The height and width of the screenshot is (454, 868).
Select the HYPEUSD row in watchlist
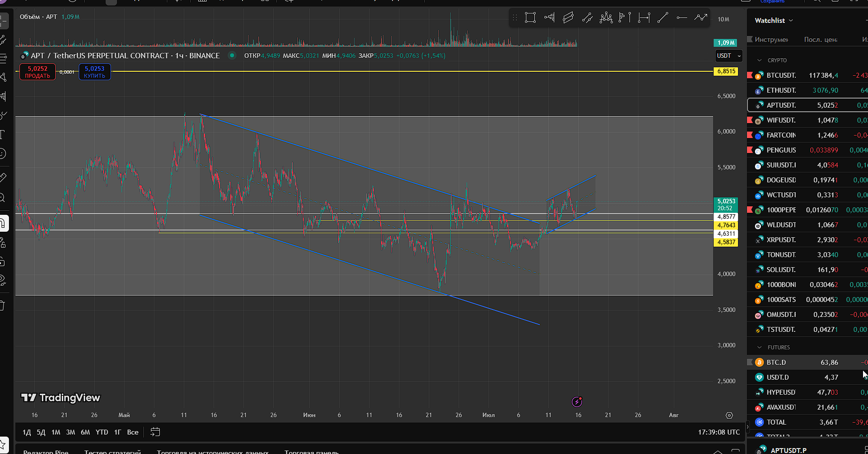point(808,392)
